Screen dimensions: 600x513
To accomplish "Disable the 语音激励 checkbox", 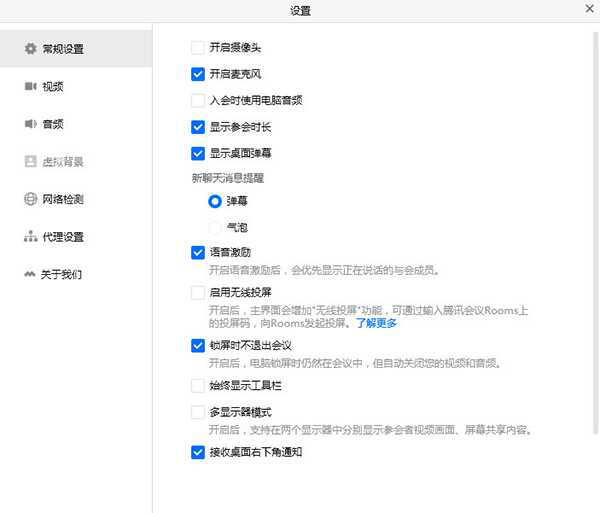I will click(198, 253).
